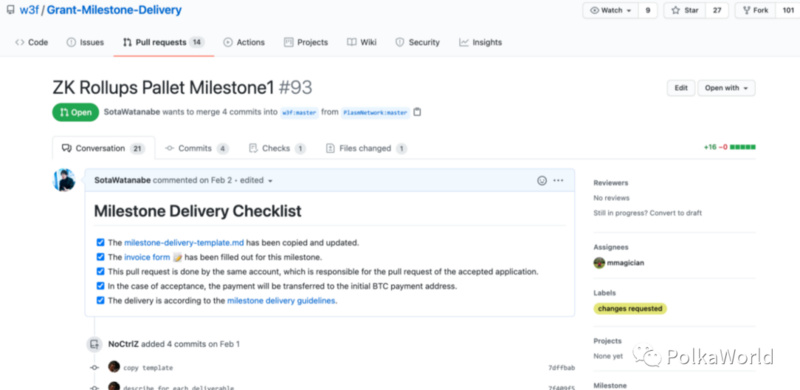This screenshot has width=800, height=390.
Task: Switch to the Code tab
Action: (32, 42)
